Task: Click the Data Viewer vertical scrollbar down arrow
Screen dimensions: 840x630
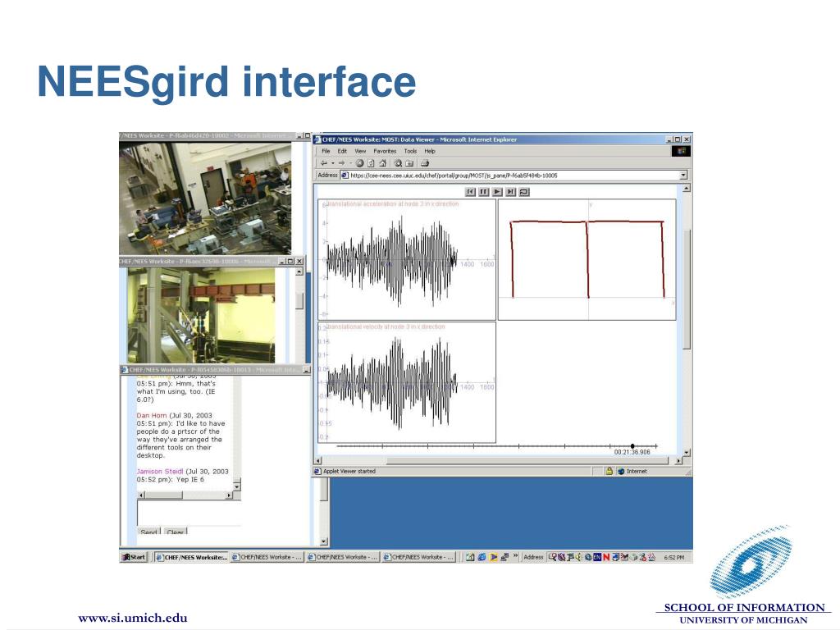Action: [687, 452]
